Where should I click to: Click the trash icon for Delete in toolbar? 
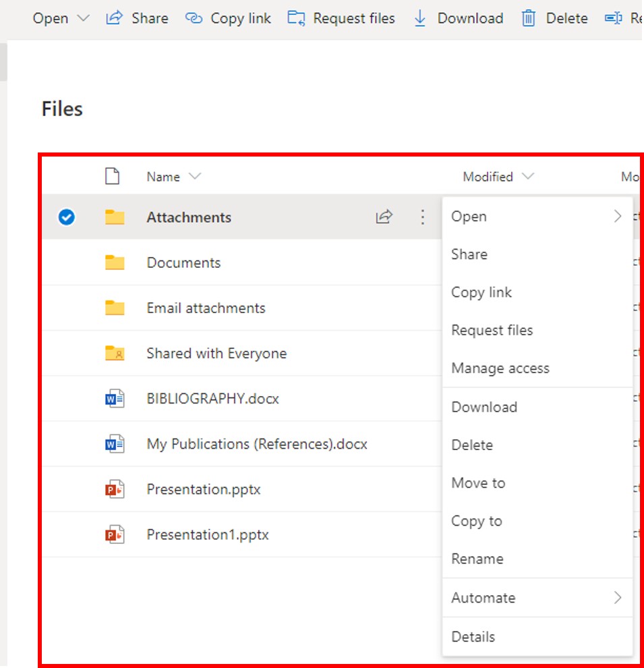tap(529, 18)
